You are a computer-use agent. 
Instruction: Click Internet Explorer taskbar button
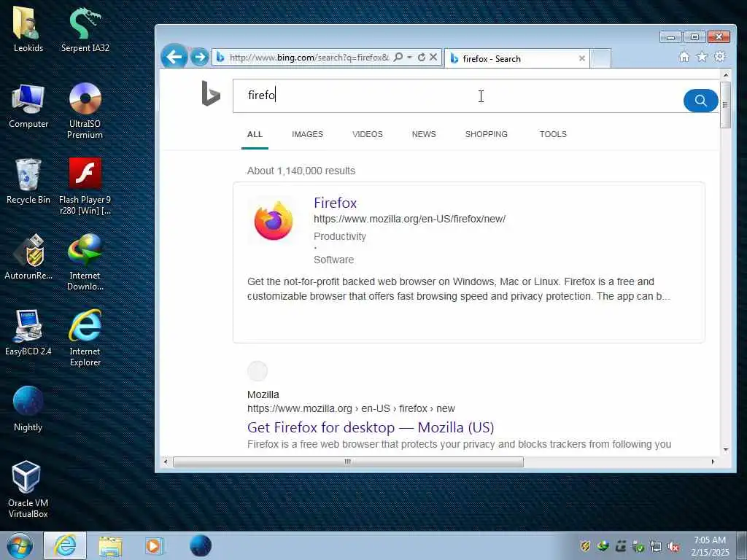pos(65,545)
